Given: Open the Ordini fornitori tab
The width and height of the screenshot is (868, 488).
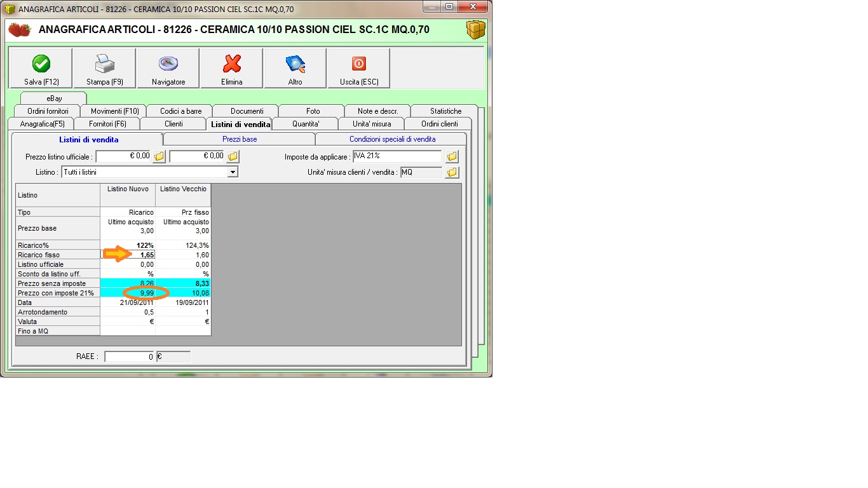Looking at the screenshot, I should [x=48, y=111].
